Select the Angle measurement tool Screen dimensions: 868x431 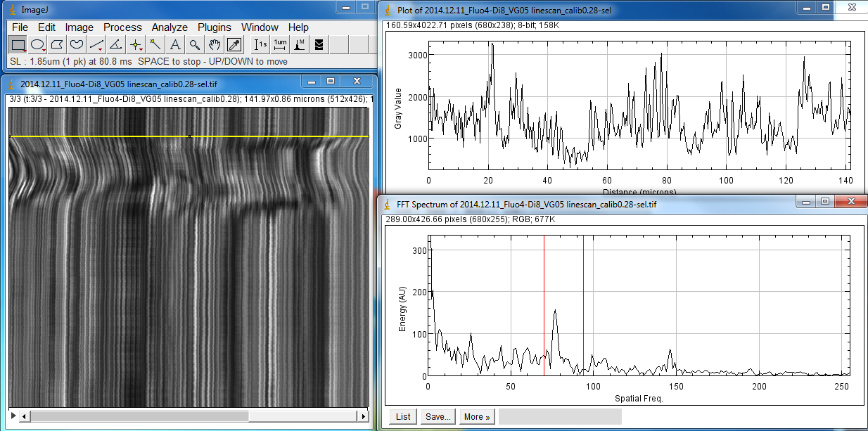coord(115,44)
